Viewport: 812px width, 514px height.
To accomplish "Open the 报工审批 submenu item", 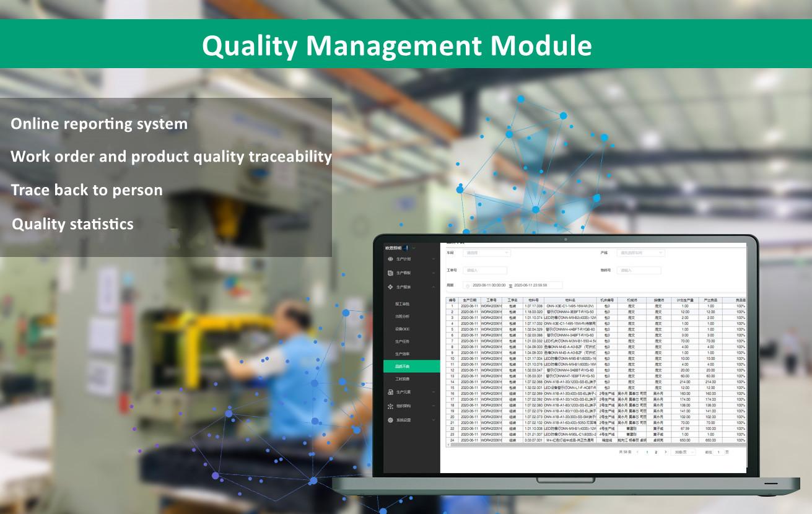I will click(x=402, y=304).
